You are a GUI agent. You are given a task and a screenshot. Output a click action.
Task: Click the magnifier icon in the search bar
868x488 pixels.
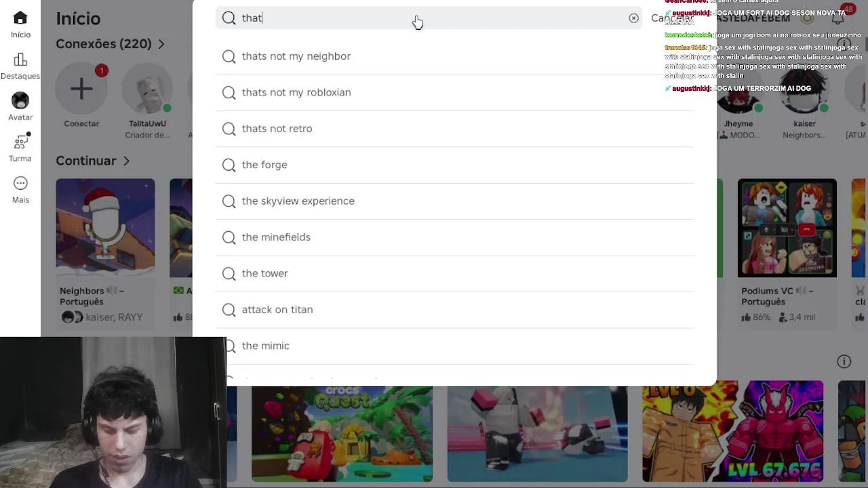pyautogui.click(x=229, y=18)
